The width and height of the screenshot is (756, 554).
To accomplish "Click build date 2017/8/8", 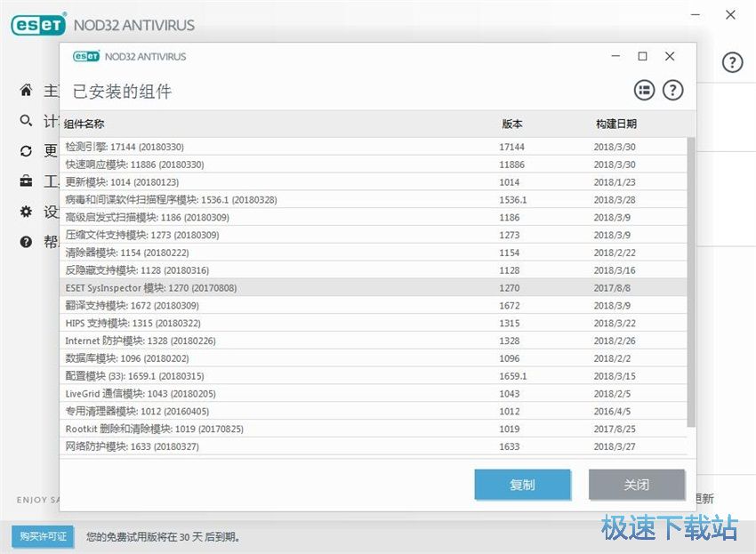I will click(x=612, y=288).
